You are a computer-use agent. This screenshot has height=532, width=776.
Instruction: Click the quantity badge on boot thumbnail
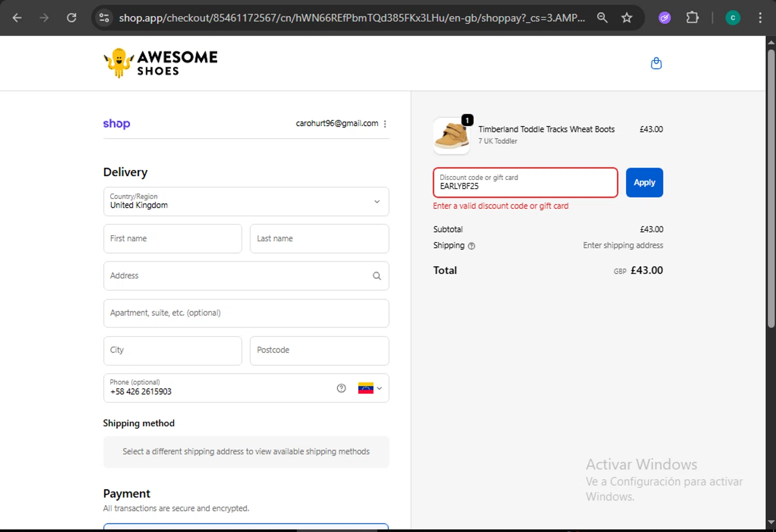click(x=467, y=120)
